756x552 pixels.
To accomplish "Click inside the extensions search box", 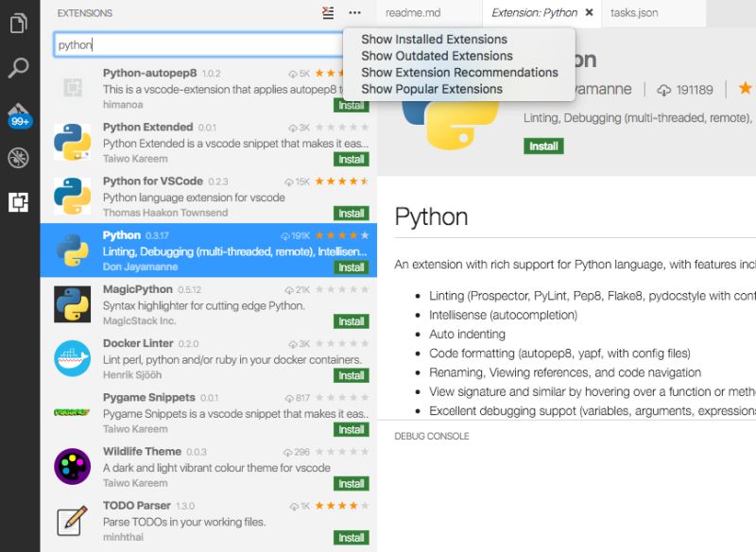I will pos(189,44).
